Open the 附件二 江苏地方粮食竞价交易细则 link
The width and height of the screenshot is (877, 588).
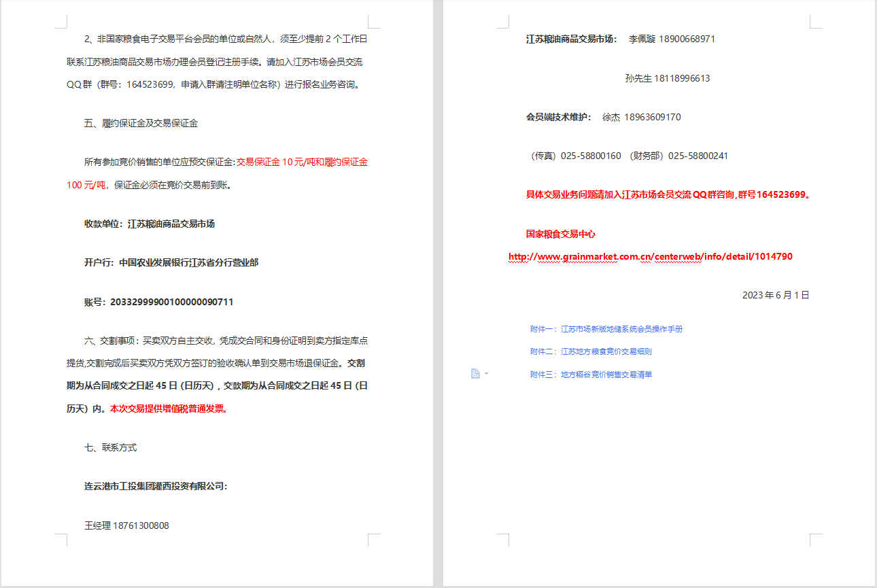point(591,351)
